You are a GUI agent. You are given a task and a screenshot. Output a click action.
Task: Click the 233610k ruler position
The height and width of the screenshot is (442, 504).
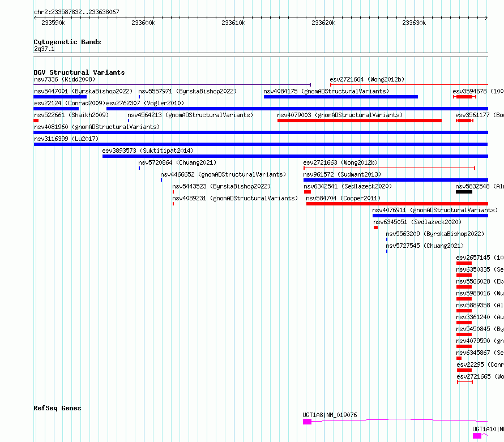[x=233, y=23]
